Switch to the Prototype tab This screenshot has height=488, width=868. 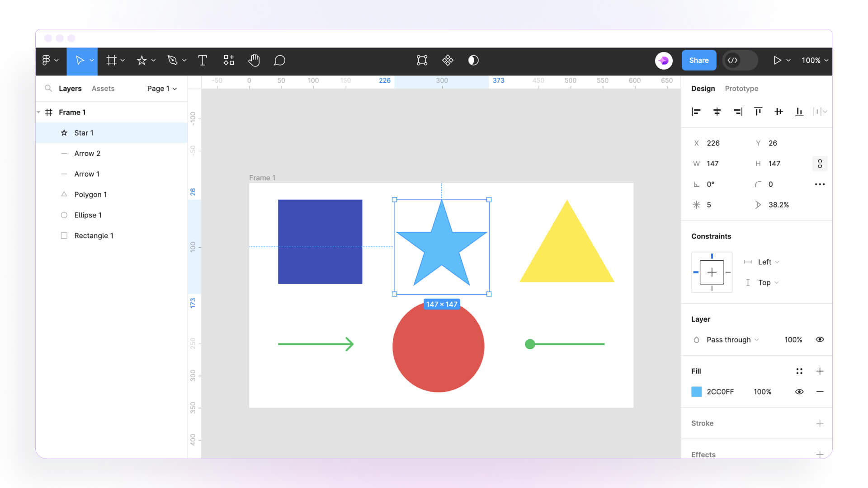coord(741,89)
